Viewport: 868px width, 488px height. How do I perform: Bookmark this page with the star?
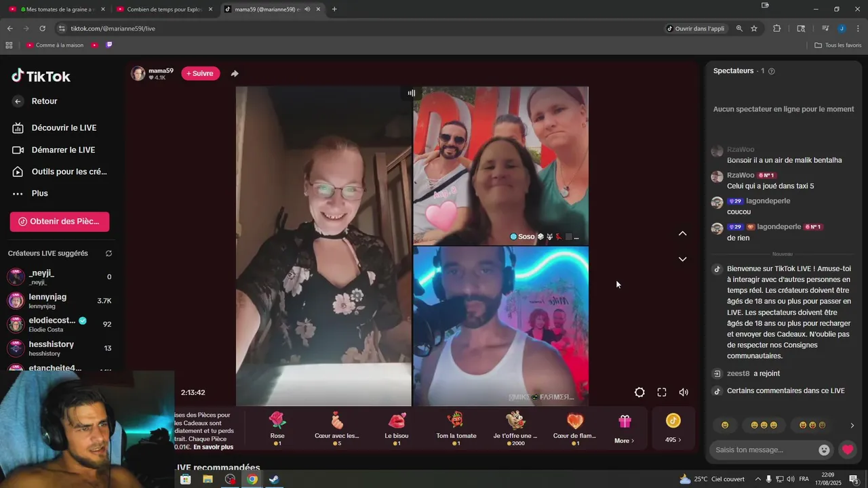(x=754, y=28)
